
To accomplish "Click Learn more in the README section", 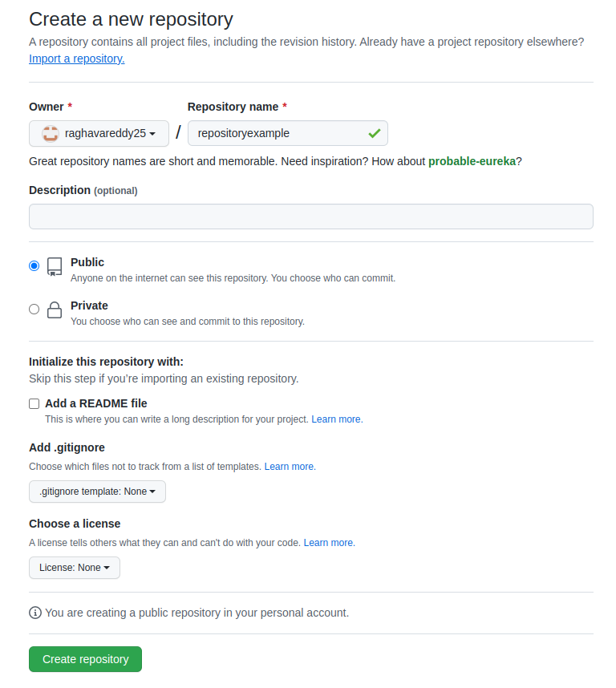I will [x=336, y=419].
